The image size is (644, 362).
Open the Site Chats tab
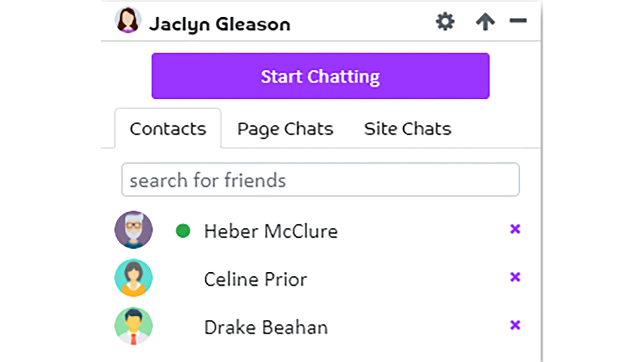pos(408,129)
